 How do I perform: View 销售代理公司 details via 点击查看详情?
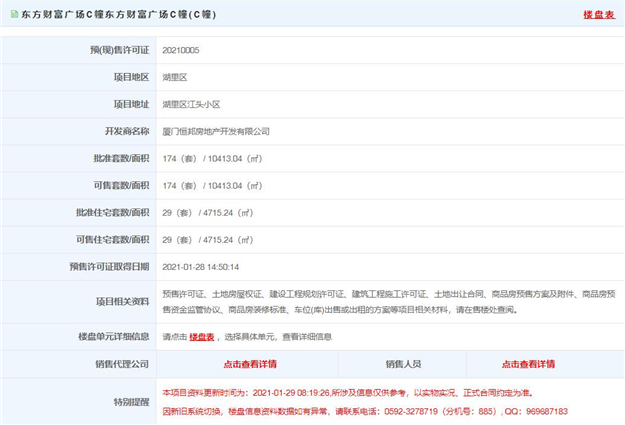(250, 364)
